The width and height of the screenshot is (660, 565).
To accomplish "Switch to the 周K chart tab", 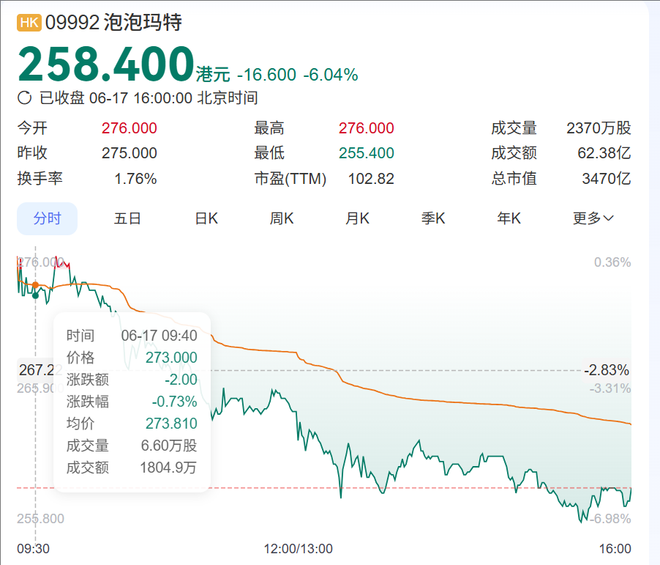I will 282,219.
